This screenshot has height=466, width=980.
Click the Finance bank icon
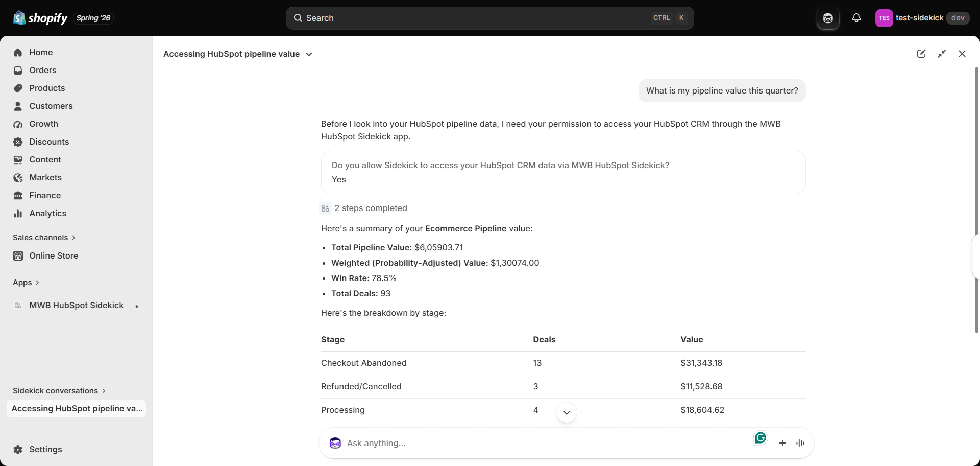coord(18,195)
